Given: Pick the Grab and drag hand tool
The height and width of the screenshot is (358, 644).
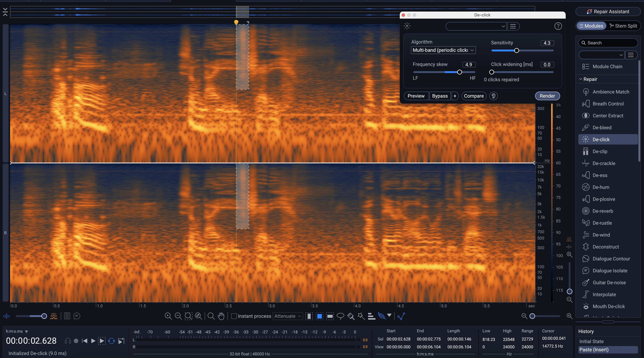Looking at the screenshot, I should point(221,316).
